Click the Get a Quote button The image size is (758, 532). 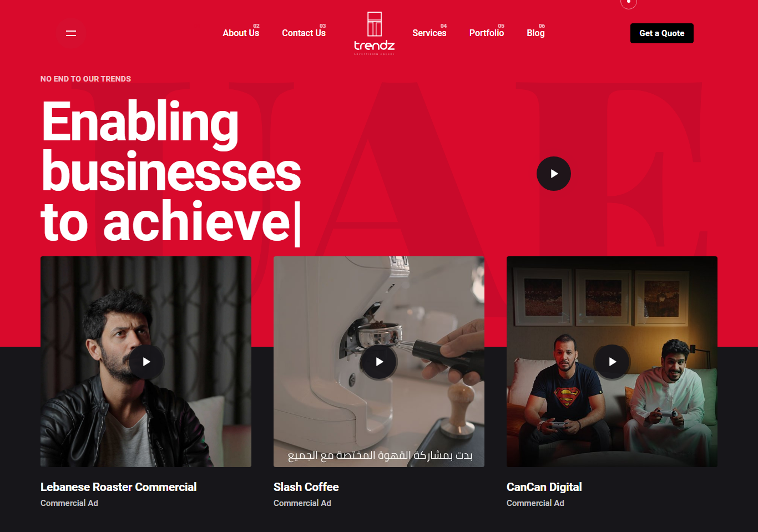(x=662, y=33)
